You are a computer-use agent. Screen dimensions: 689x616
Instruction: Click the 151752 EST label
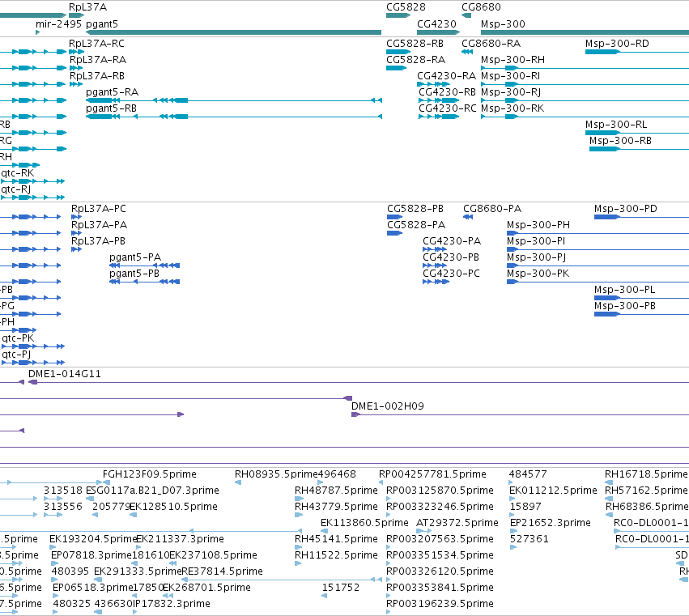(x=341, y=588)
